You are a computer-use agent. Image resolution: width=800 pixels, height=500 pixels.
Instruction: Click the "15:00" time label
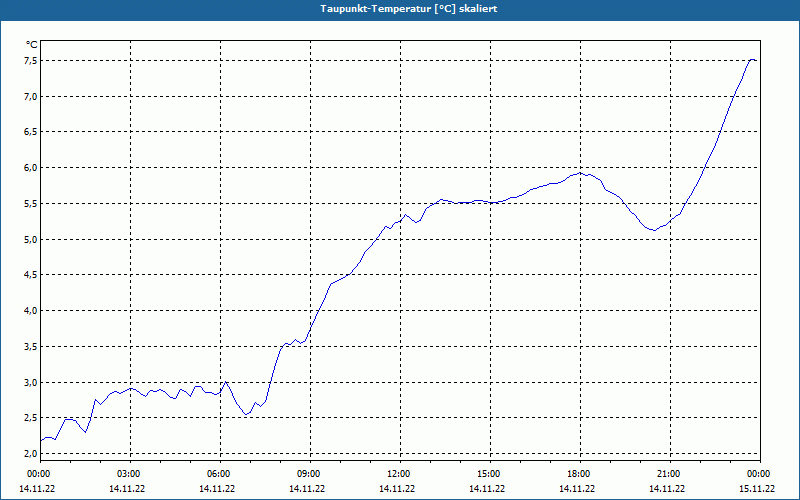click(490, 474)
